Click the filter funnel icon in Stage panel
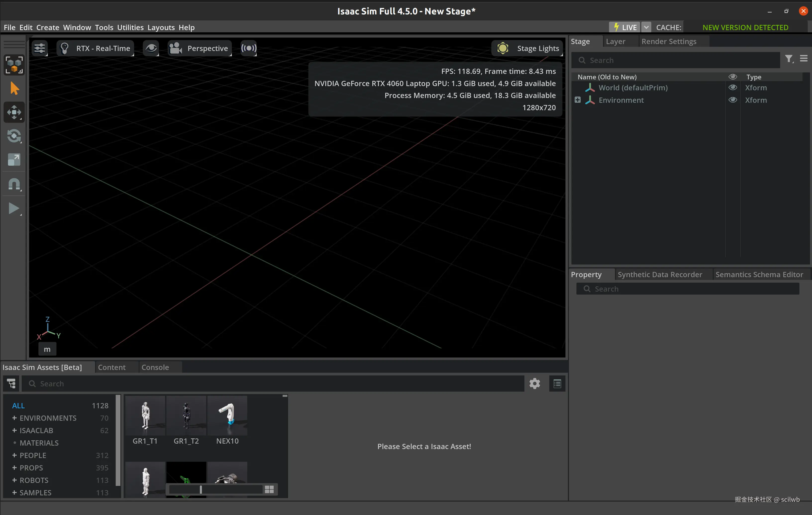 (788, 59)
